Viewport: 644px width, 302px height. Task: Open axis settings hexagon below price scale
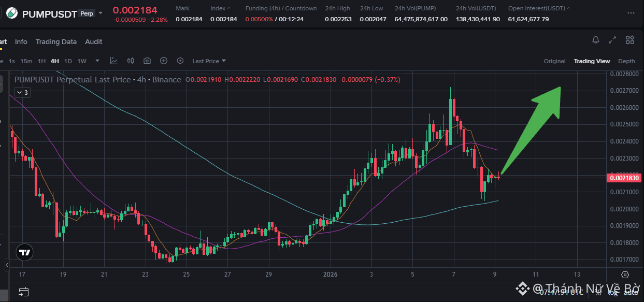625,275
